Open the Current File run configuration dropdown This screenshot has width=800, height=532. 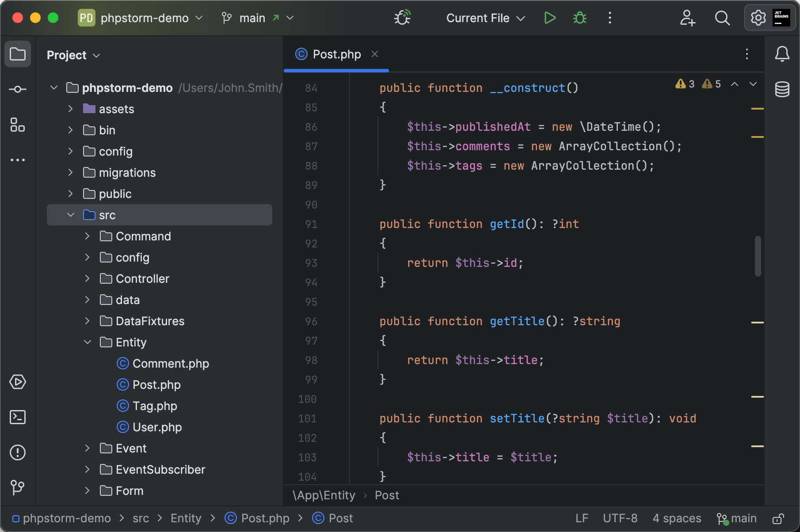[x=485, y=18]
